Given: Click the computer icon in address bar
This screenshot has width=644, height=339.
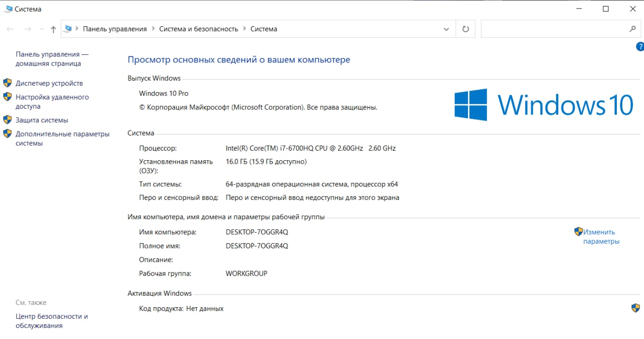Looking at the screenshot, I should [68, 29].
